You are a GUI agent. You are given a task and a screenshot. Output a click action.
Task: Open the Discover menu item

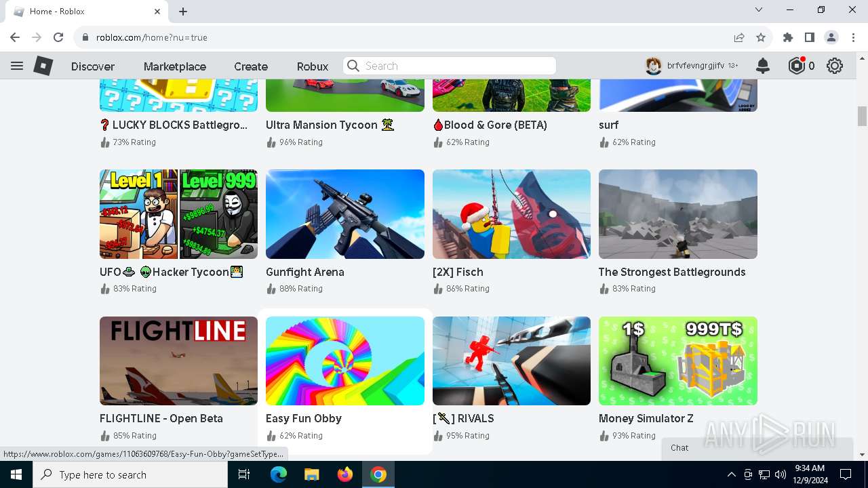tap(93, 66)
